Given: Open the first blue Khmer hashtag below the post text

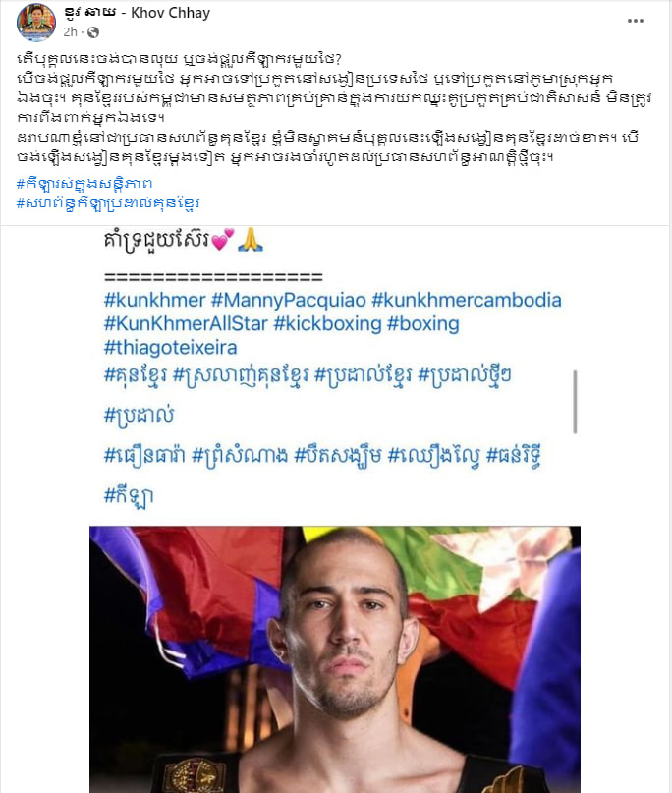Looking at the screenshot, I should tap(84, 183).
